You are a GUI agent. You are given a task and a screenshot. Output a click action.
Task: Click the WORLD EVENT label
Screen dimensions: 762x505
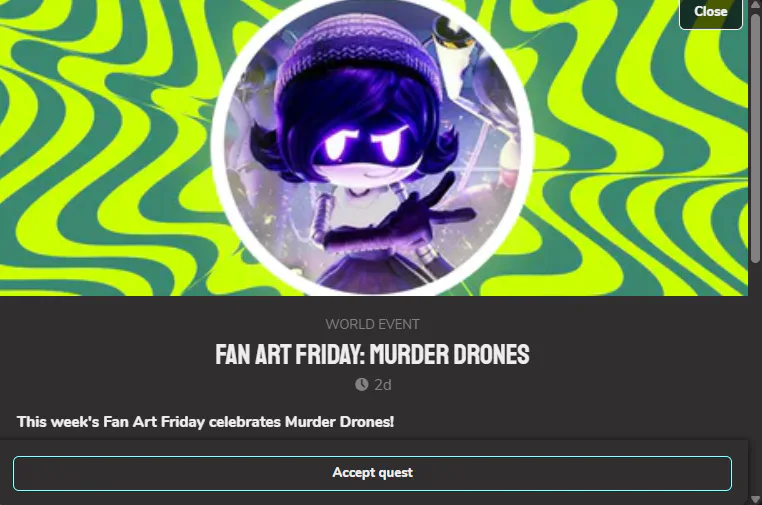pyautogui.click(x=372, y=324)
